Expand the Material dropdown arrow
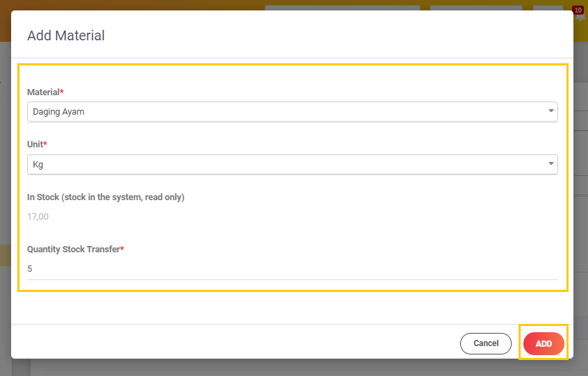The width and height of the screenshot is (588, 376). [551, 111]
